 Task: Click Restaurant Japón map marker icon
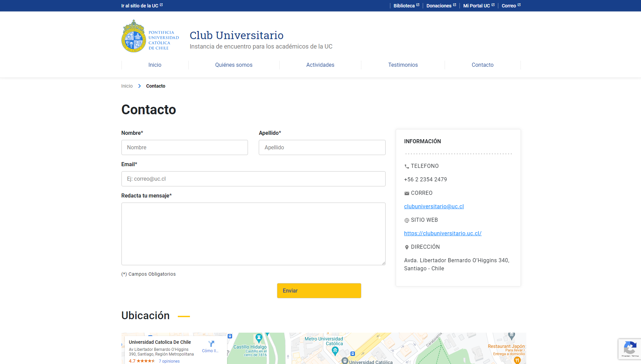coord(517,360)
